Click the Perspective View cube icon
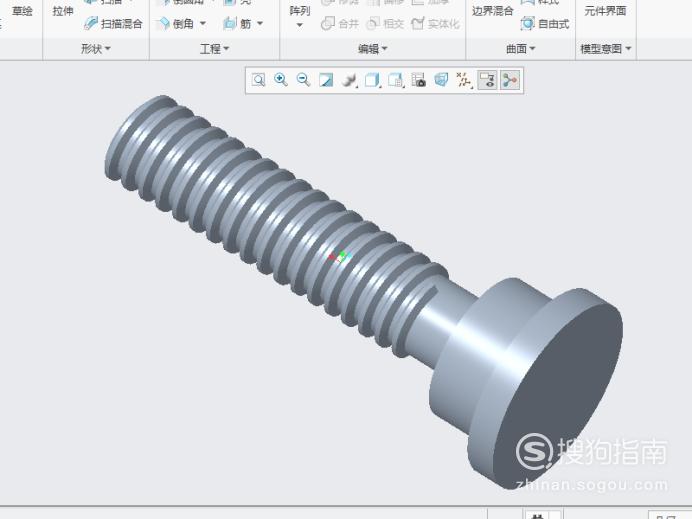The height and width of the screenshot is (519, 692). 441,80
